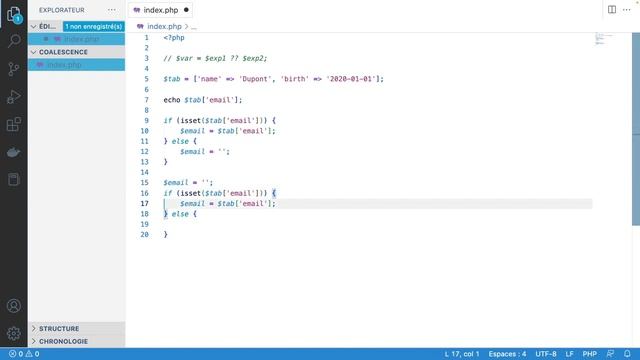Click on "echo $tab['email'];" line
This screenshot has height=360, width=640.
click(203, 100)
